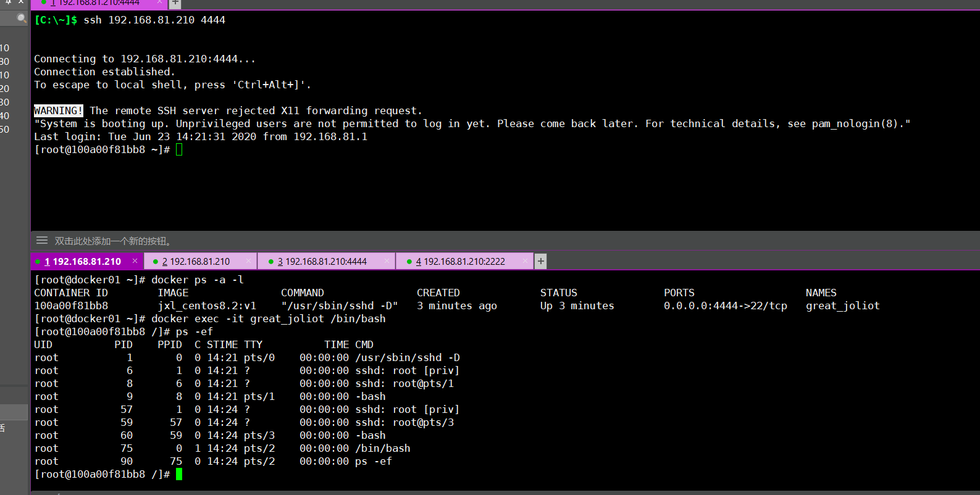Click the '3 minutes ago' created value

(x=457, y=306)
